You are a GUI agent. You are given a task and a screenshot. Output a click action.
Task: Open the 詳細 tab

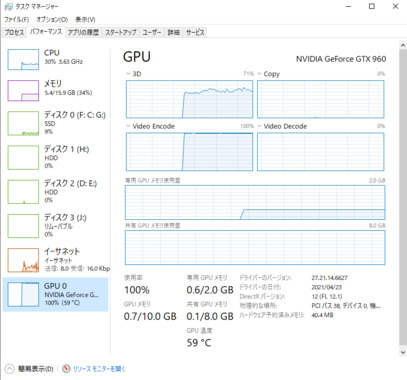click(x=174, y=32)
